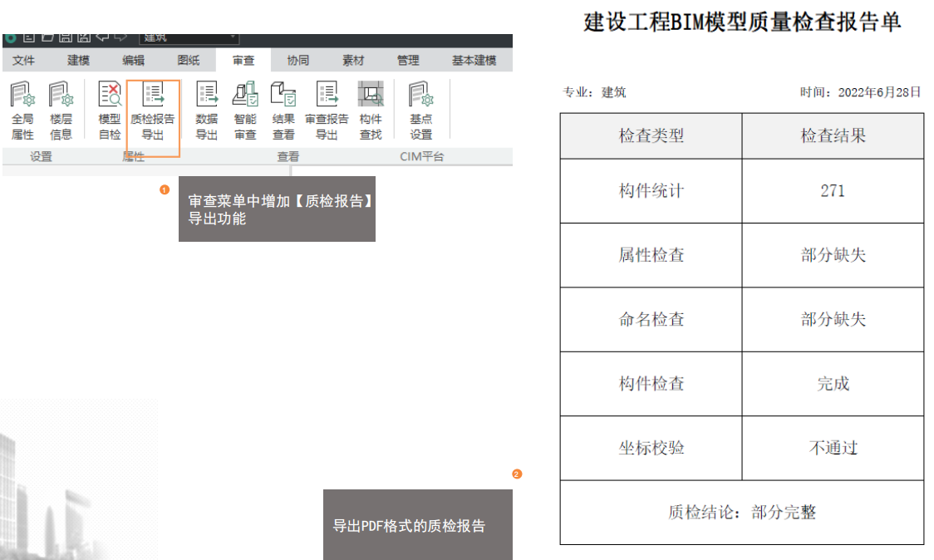This screenshot has height=560, width=934.
Task: Click the 楼层信息 floor info icon
Action: [61, 110]
